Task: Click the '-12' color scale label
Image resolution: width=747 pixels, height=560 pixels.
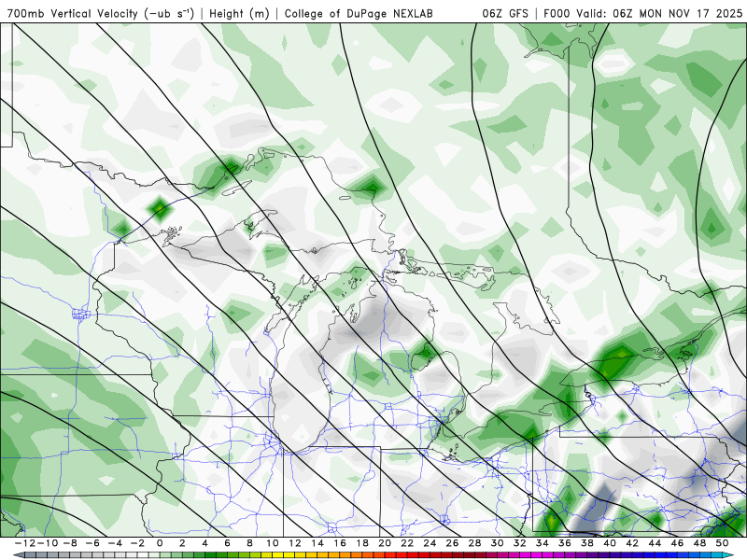Action: tap(25, 543)
